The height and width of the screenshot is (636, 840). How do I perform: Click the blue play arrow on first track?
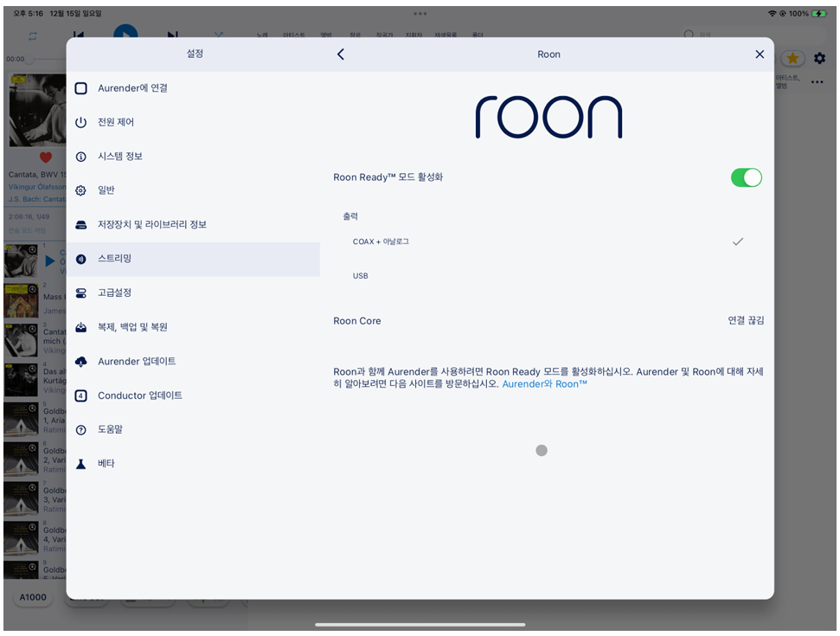tap(50, 261)
